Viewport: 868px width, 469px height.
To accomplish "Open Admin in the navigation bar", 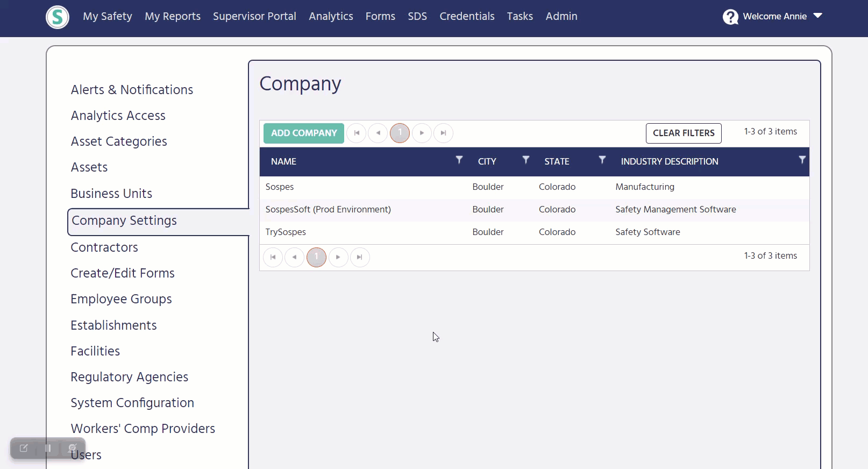I will 561,17.
